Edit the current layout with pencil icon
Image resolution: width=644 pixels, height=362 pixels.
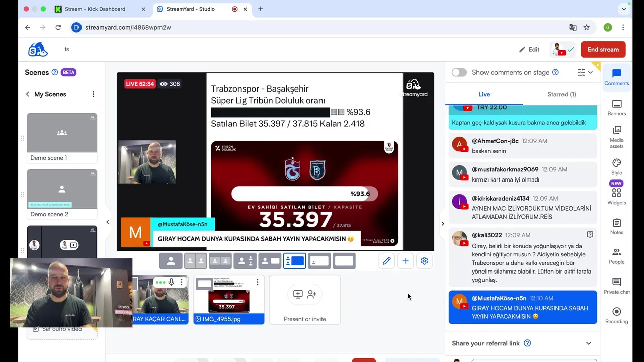pos(386,261)
